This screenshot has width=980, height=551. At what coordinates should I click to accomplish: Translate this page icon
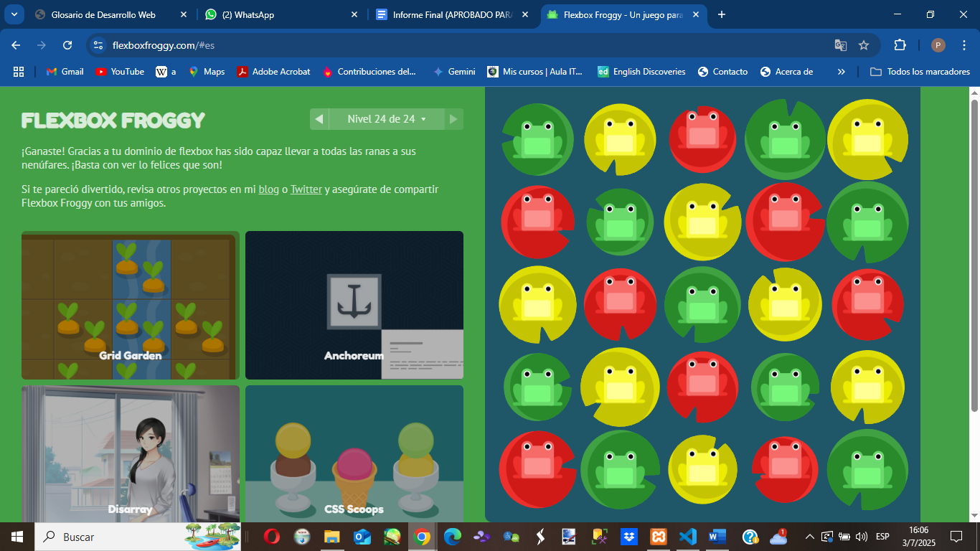[x=841, y=45]
